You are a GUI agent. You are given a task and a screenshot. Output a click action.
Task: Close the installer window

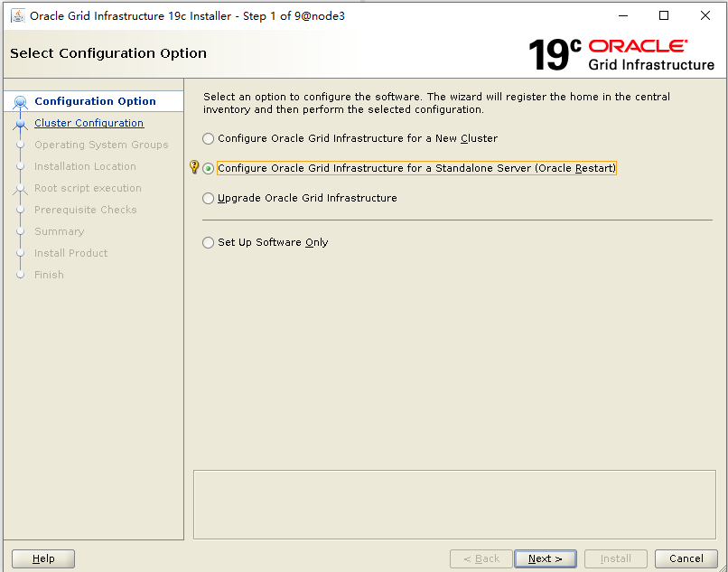705,15
